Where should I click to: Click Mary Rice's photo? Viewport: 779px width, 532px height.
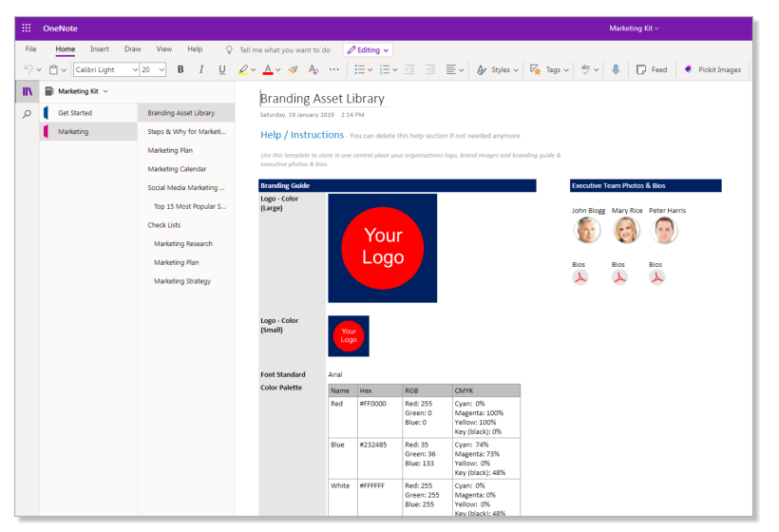tap(626, 231)
